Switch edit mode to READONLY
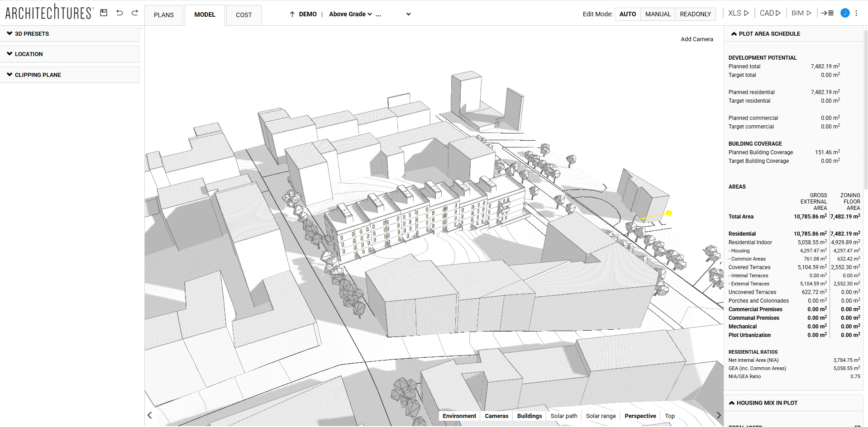 tap(695, 14)
